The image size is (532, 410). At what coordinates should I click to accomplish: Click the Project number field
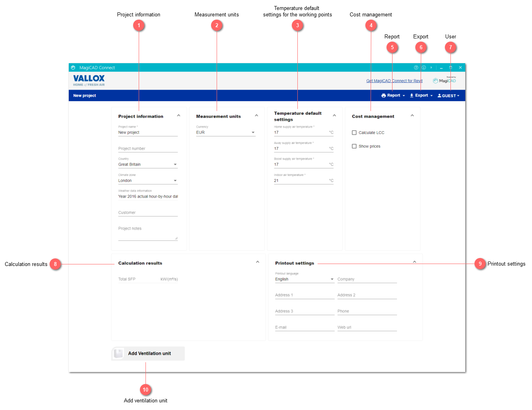[148, 148]
